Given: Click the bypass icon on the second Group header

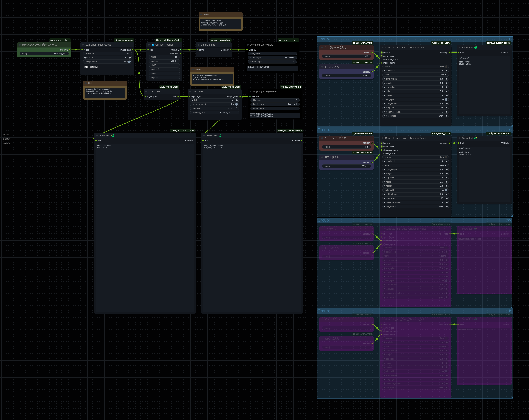Looking at the screenshot, I should [510, 130].
